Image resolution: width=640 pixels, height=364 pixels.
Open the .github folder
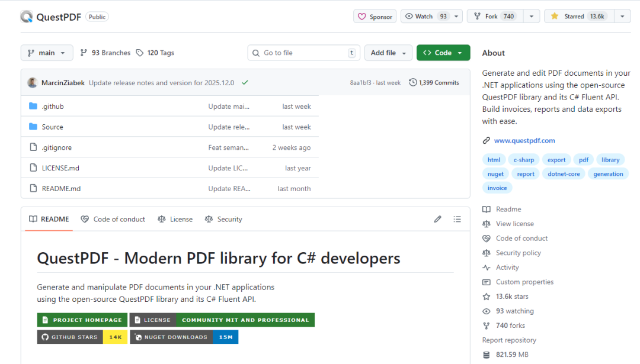click(53, 107)
